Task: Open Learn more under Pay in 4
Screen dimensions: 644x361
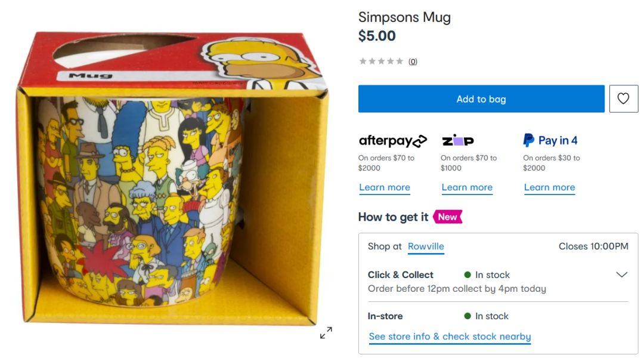Action: [x=550, y=187]
